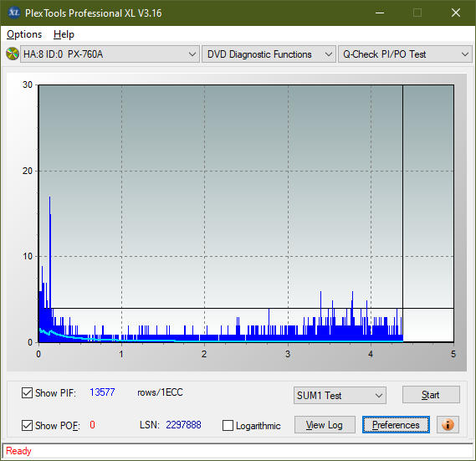Enable the Logarithmic checkbox
Screen dimensions: 476x461
228,426
